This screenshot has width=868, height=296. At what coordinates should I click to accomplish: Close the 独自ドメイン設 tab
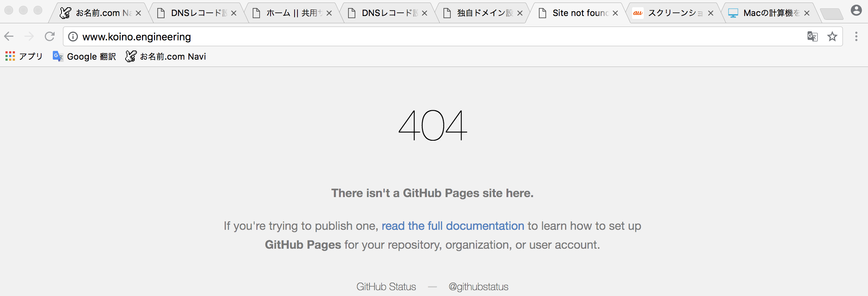click(520, 13)
